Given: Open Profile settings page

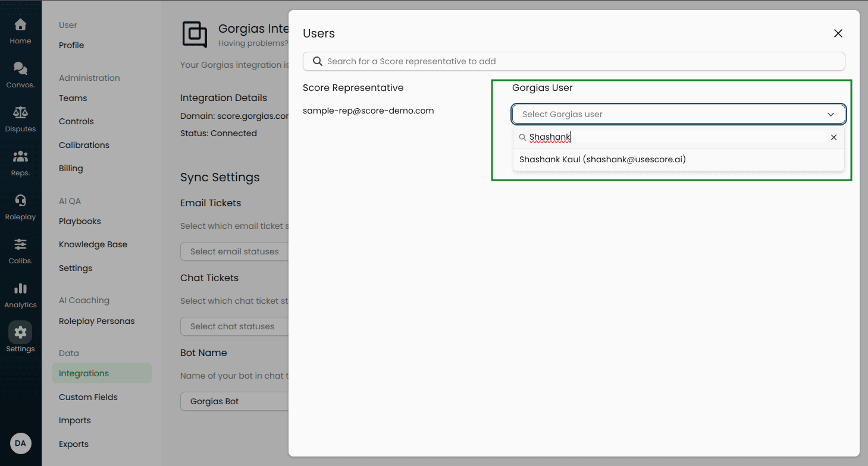Looking at the screenshot, I should [x=71, y=45].
